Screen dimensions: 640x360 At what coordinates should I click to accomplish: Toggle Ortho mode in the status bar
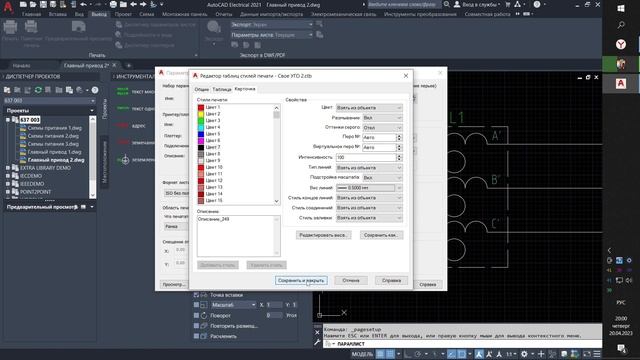408,354
